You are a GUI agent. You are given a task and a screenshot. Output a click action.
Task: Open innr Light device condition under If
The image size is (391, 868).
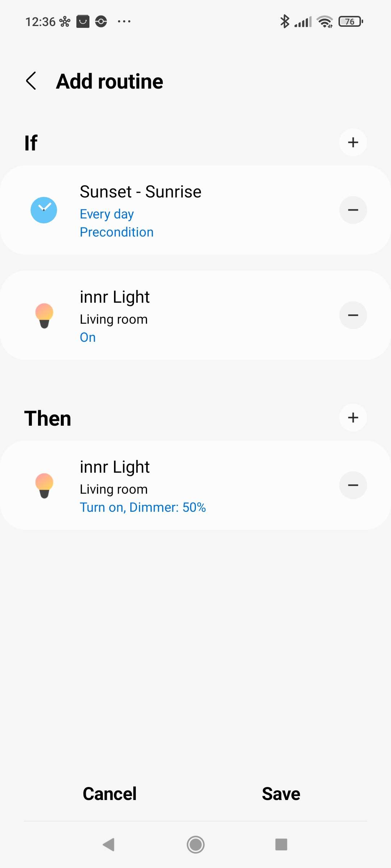(114, 297)
